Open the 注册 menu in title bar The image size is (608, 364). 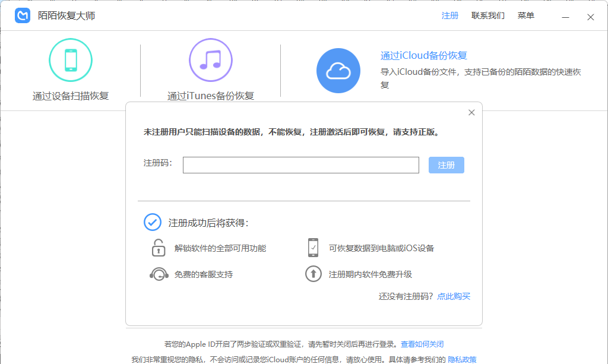(450, 15)
